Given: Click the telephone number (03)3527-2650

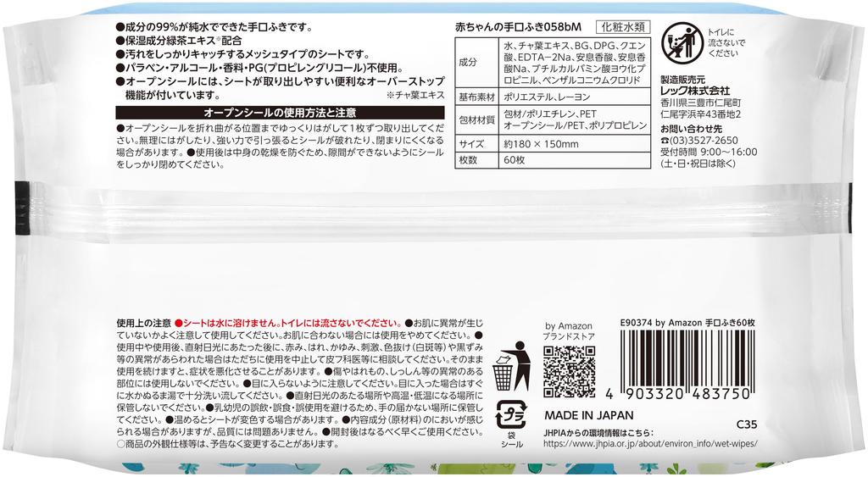Looking at the screenshot, I should (699, 140).
